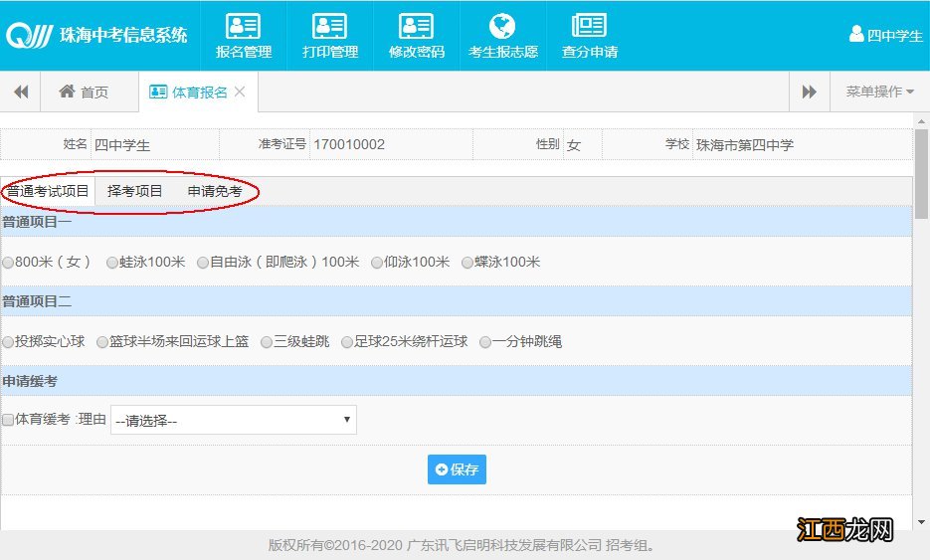
Task: Select 三级蛙跳 radio option
Action: 267,342
